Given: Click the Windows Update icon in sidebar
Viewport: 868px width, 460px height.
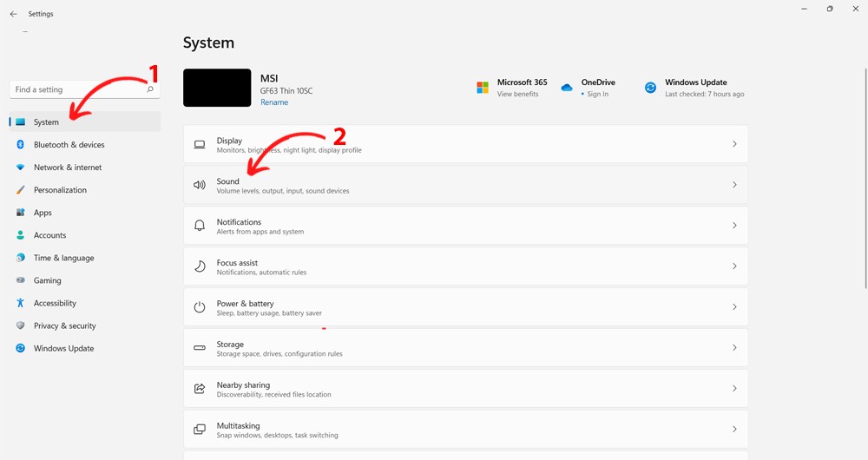Looking at the screenshot, I should 21,348.
